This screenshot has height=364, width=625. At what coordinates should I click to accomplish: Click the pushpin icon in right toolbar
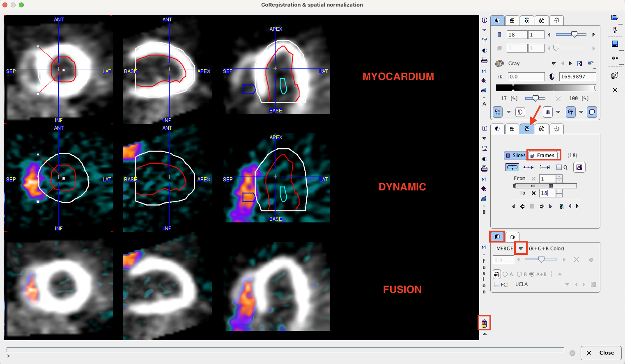(x=615, y=30)
